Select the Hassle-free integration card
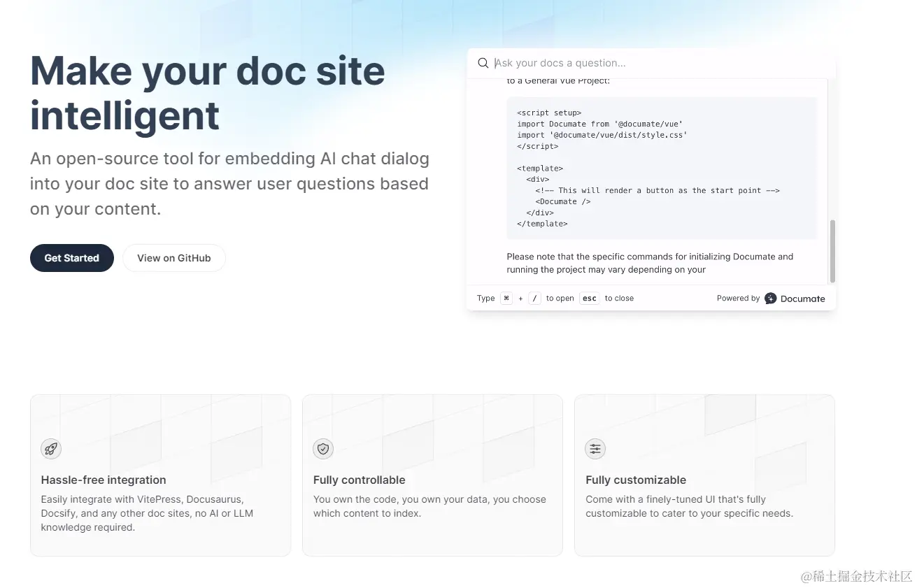Screen dimensions: 917x588 160,475
